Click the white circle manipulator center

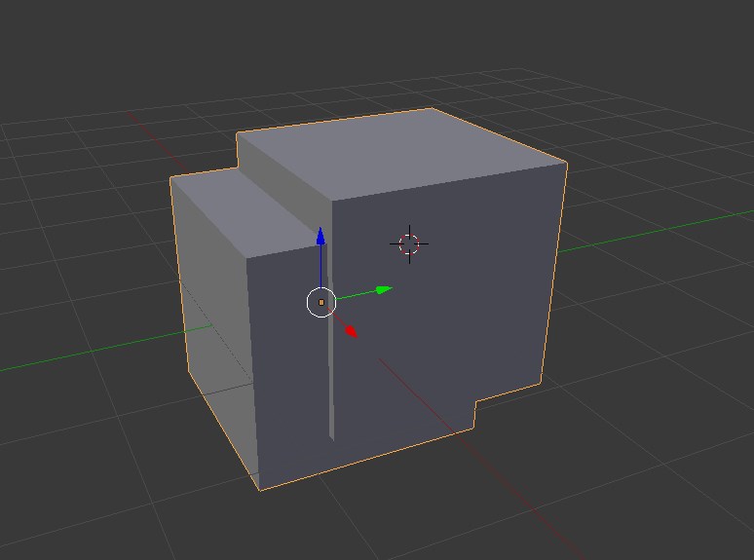(321, 302)
